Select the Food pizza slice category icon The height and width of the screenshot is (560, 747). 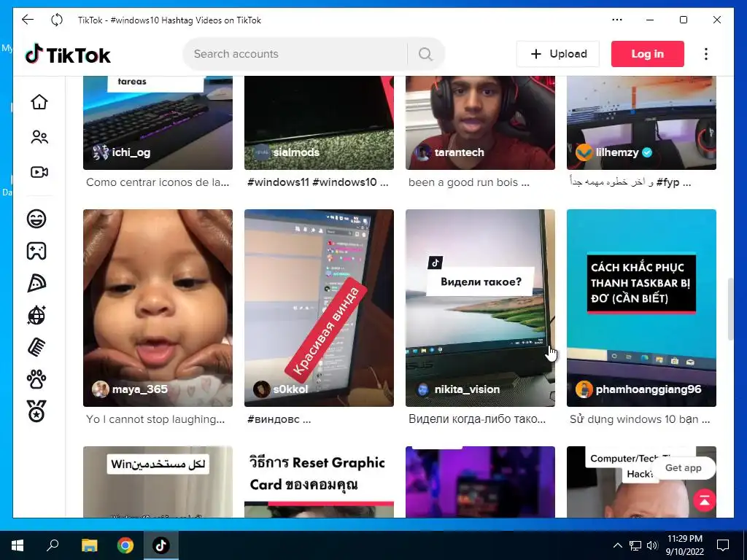click(36, 283)
